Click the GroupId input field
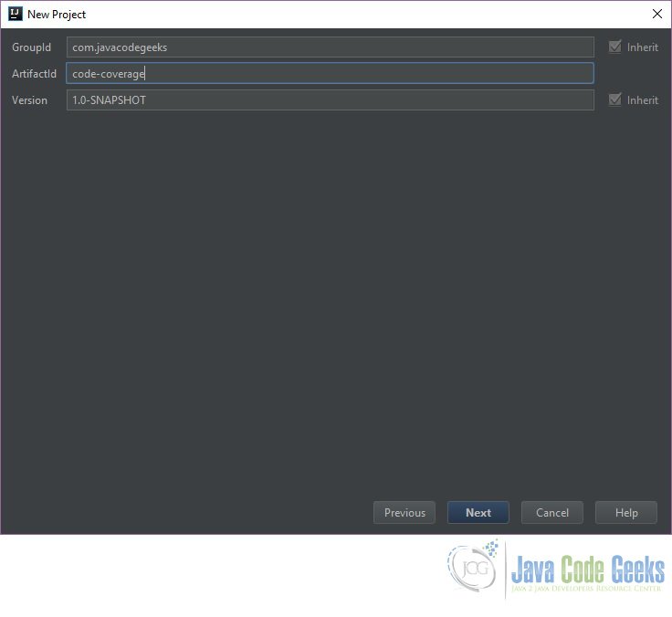The image size is (672, 617). click(330, 47)
